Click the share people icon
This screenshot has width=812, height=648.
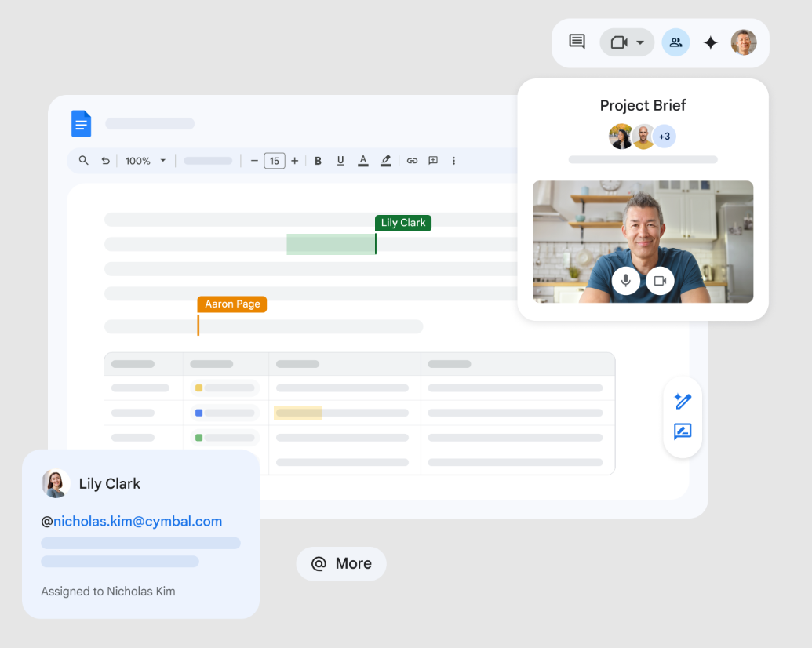pos(675,42)
